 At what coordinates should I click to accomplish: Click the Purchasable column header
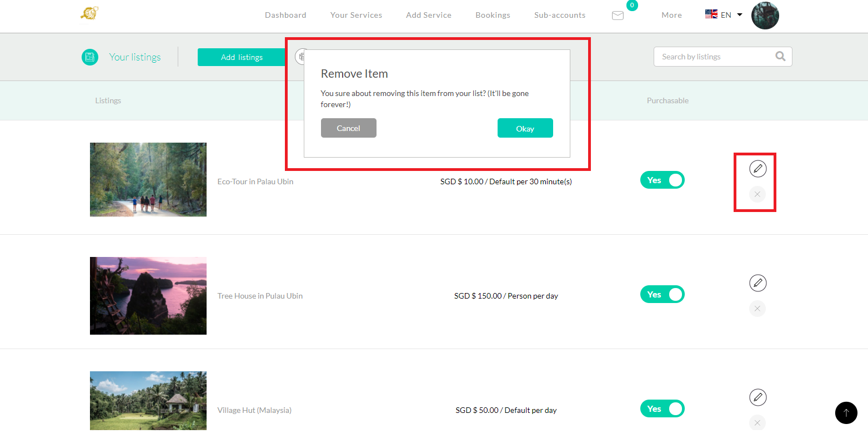(668, 100)
